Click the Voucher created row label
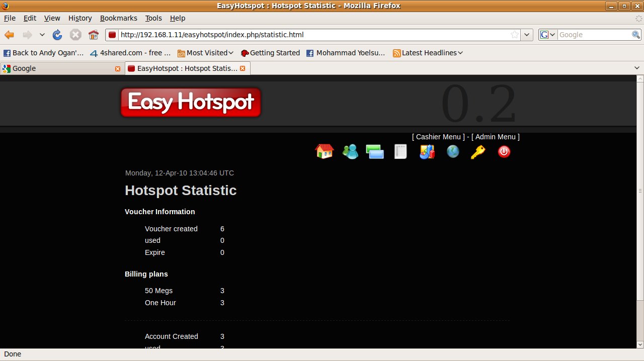644x361 pixels. pyautogui.click(x=171, y=229)
